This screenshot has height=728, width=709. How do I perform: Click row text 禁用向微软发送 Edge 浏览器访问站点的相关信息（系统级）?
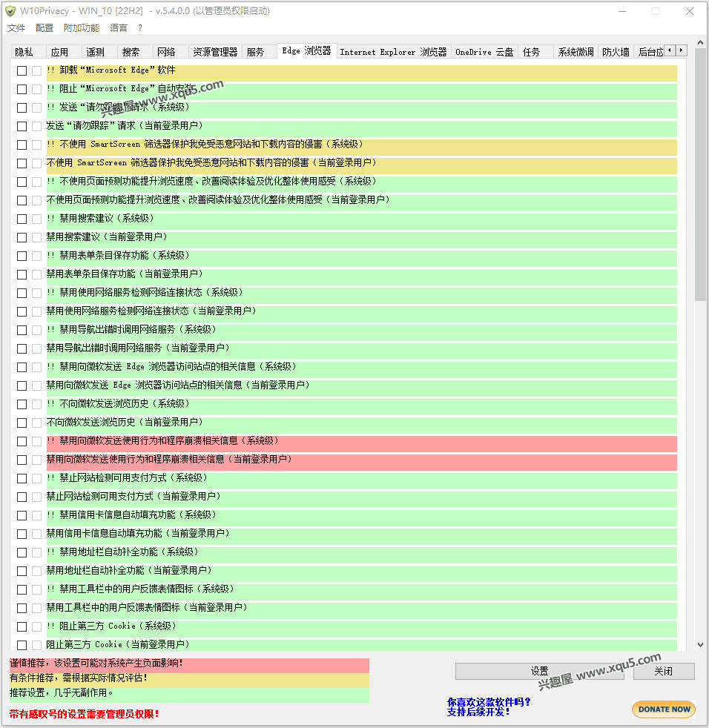pyautogui.click(x=171, y=366)
